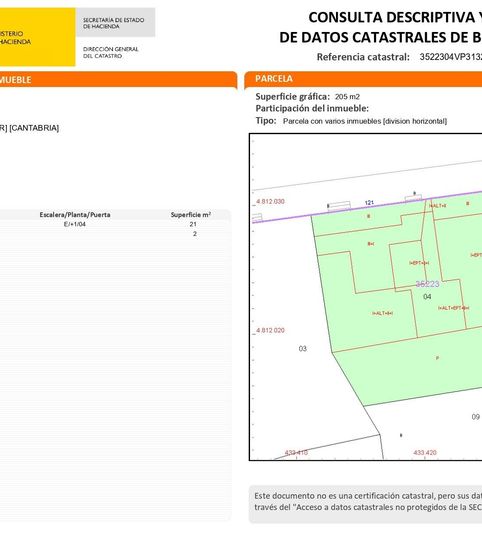The width and height of the screenshot is (482, 542).
Task: Click the "Tipo:" label
Action: tap(266, 121)
